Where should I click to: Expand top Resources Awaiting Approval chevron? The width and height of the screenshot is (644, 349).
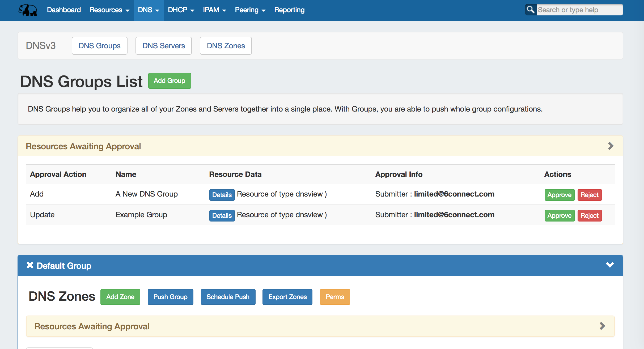point(611,146)
